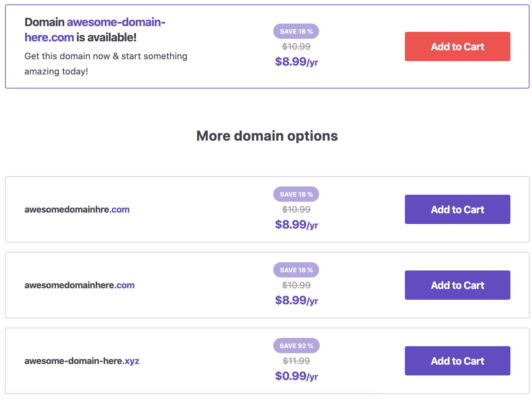Add awesome-domain-here.com to cart with the red button
532x399 pixels.
point(457,46)
